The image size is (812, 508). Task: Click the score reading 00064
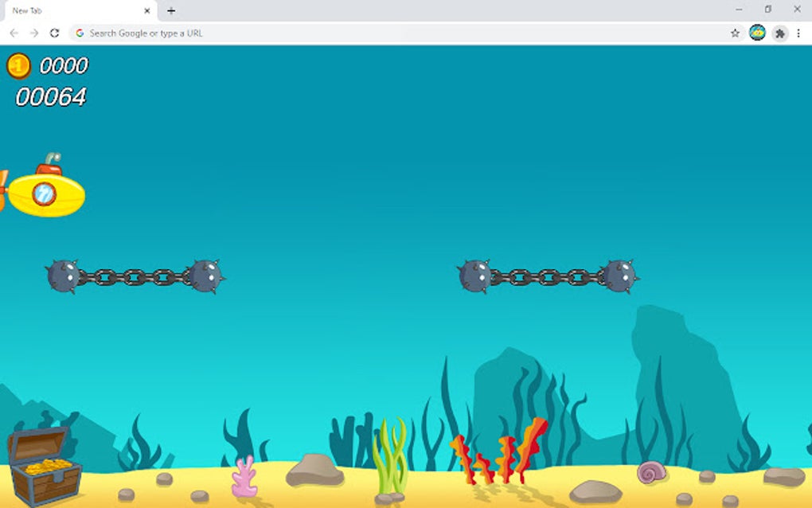tap(52, 96)
